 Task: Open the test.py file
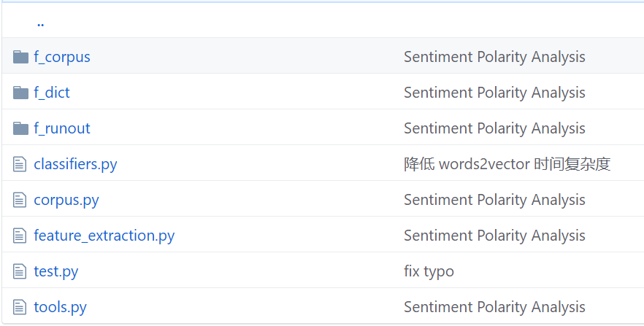[x=56, y=271]
